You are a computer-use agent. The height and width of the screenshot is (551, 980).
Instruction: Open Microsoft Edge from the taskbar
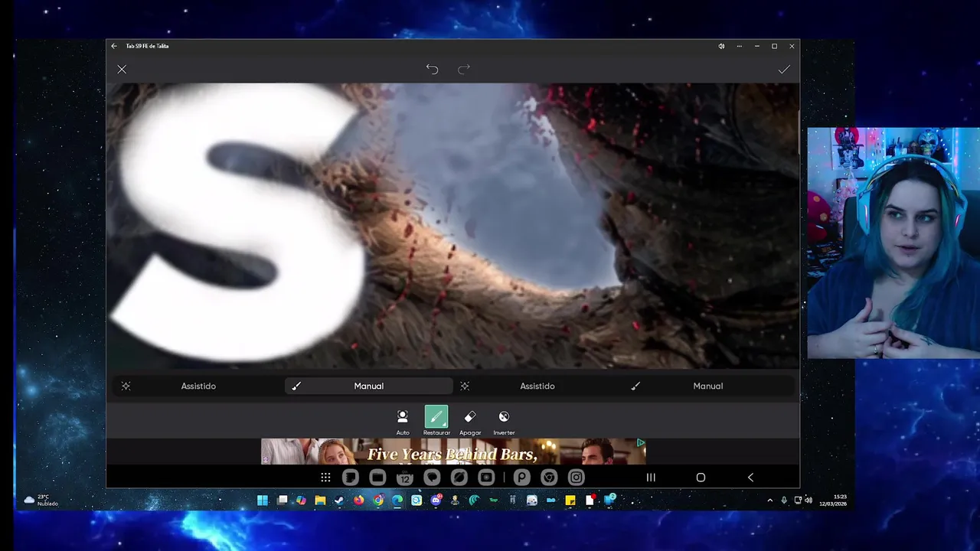pos(397,500)
